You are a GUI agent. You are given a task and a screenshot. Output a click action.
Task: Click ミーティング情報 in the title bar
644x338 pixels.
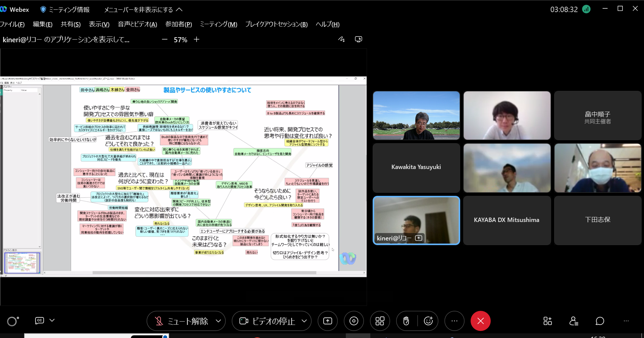coord(65,9)
